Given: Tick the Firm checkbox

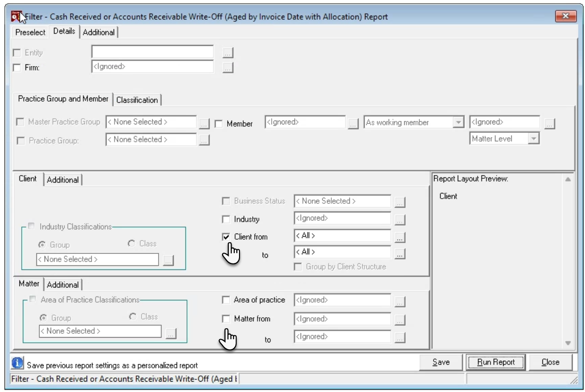Looking at the screenshot, I should point(17,68).
